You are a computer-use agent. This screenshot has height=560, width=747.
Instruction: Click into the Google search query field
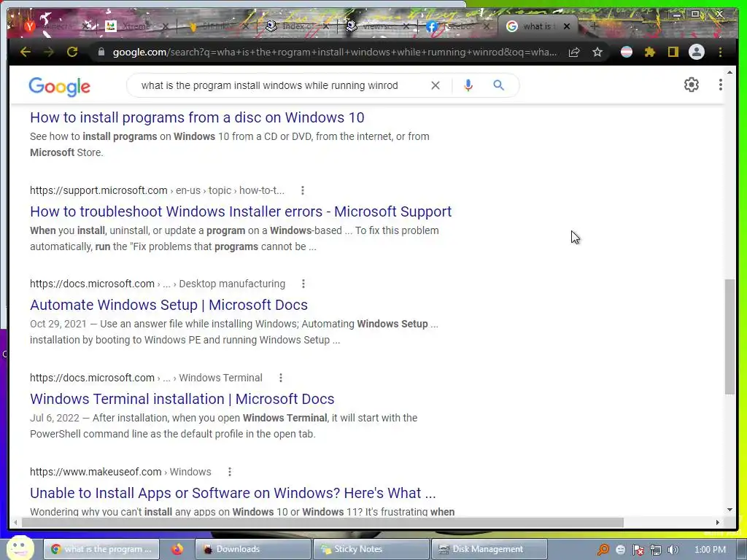(270, 85)
